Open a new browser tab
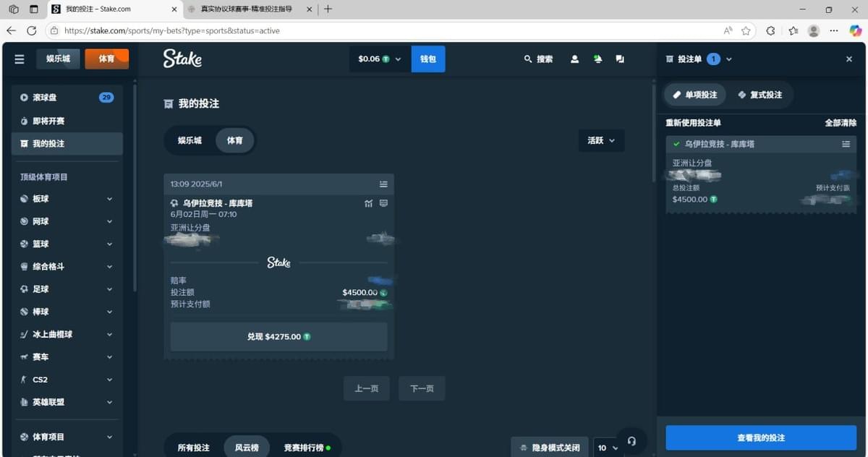Image resolution: width=868 pixels, height=457 pixels. tap(328, 9)
